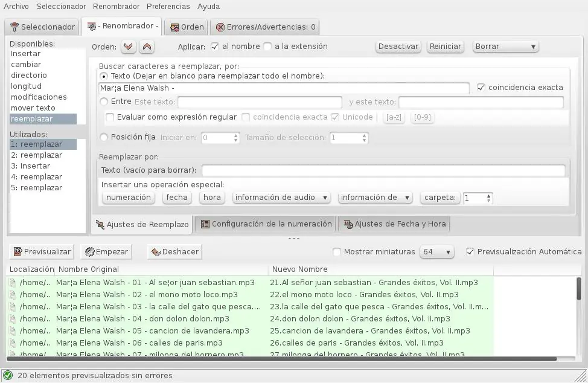
Task: Select '5: reemplazar' in Utilizados list
Action: tap(36, 188)
